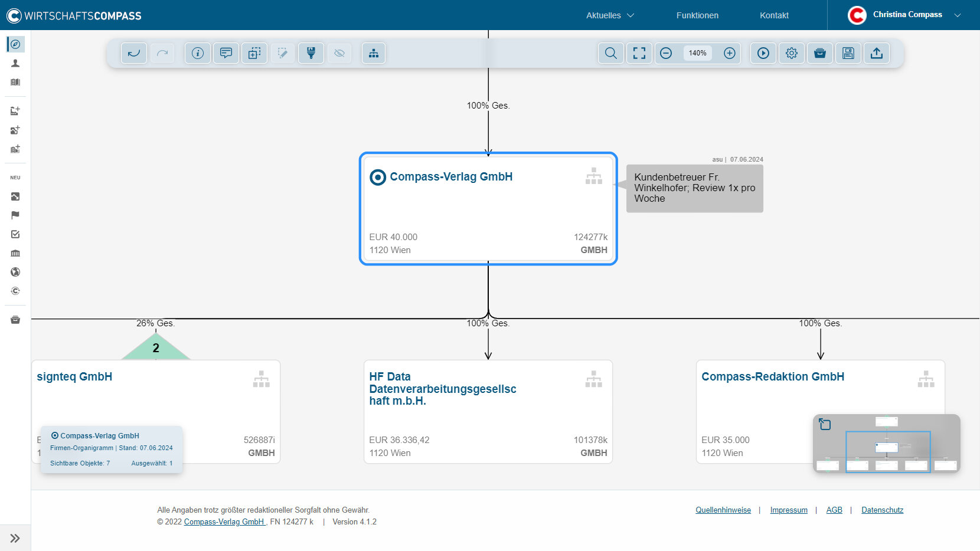This screenshot has height=551, width=980.
Task: Open the Datenschutz footer link
Action: (x=882, y=510)
